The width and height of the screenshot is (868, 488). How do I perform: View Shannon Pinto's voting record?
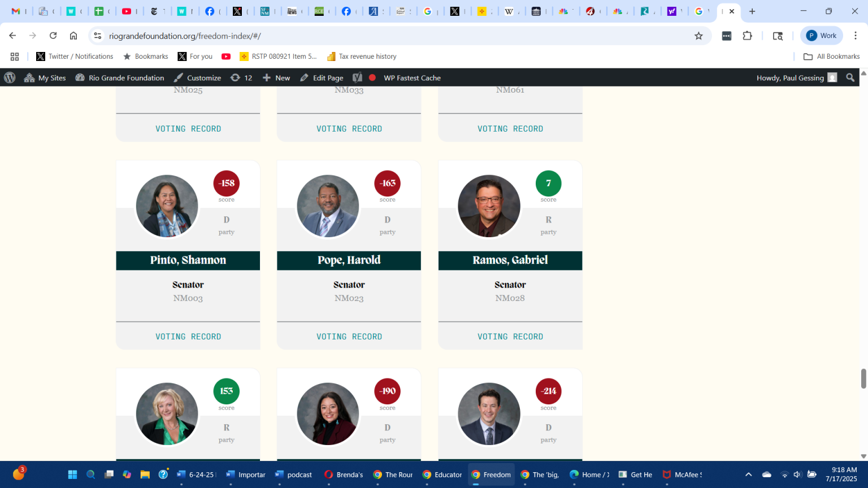188,337
